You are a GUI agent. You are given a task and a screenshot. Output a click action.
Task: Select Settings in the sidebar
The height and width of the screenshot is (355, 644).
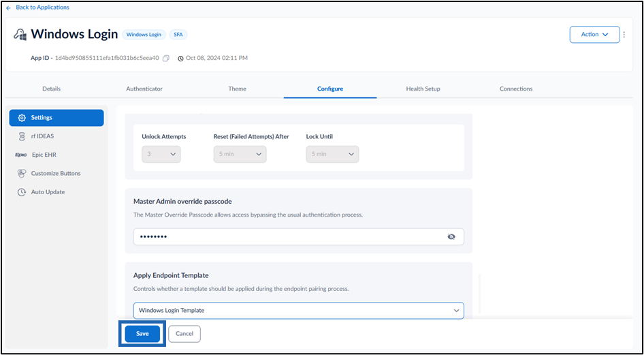[x=57, y=117]
